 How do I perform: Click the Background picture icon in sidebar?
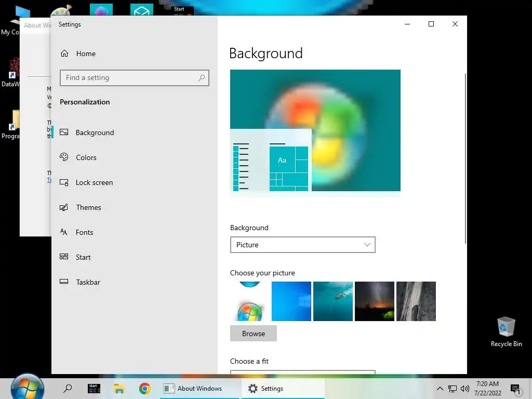[64, 132]
